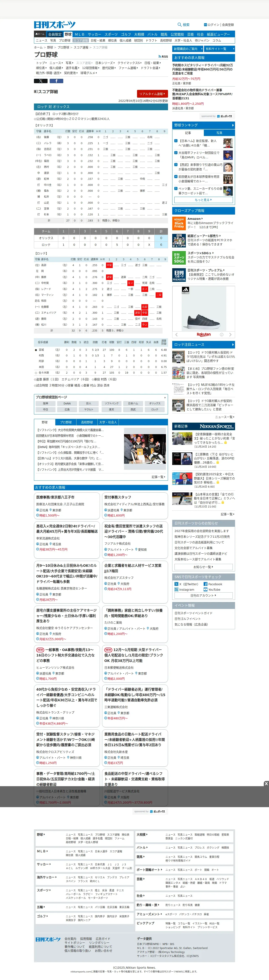Open the 受付事務スタッフ job listing
The width and height of the screenshot is (269, 980).
coord(135,506)
